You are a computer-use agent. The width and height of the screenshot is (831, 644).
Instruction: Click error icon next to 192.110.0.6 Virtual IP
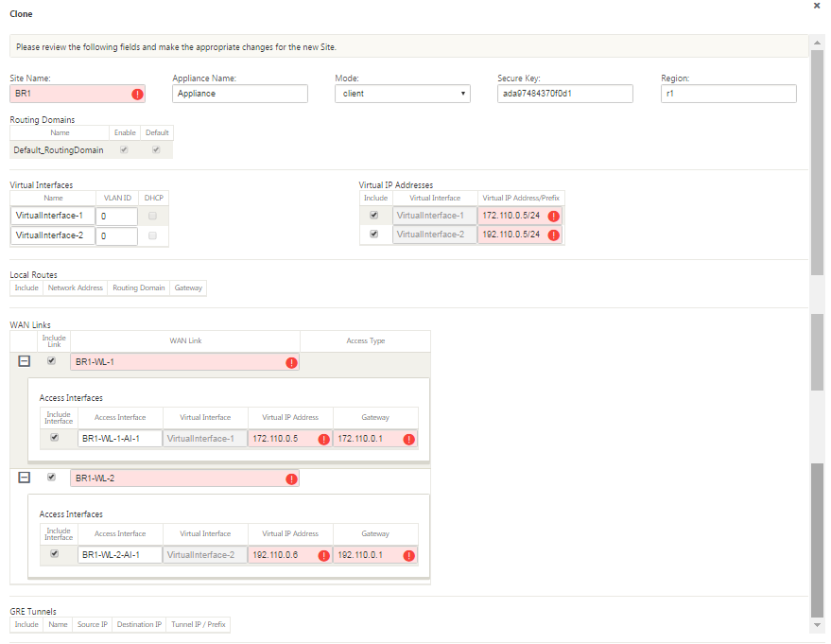pyautogui.click(x=324, y=555)
